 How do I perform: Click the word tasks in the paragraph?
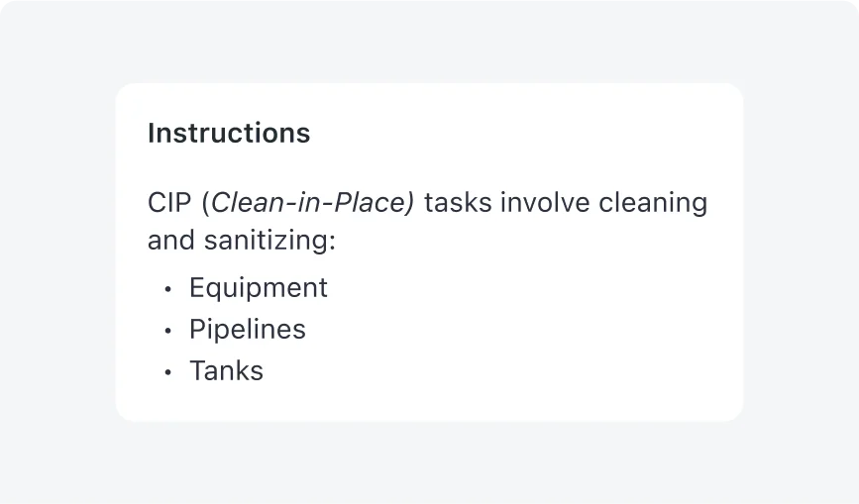[458, 202]
